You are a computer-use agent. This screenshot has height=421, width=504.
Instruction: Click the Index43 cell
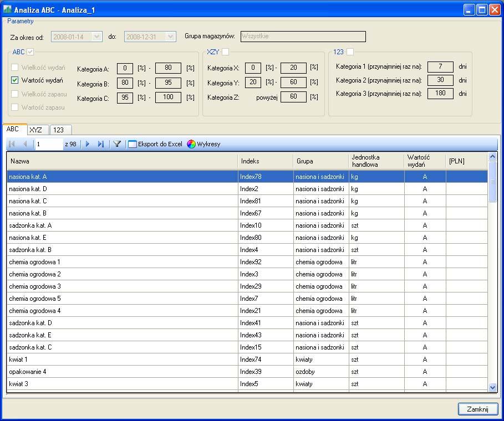(x=266, y=335)
